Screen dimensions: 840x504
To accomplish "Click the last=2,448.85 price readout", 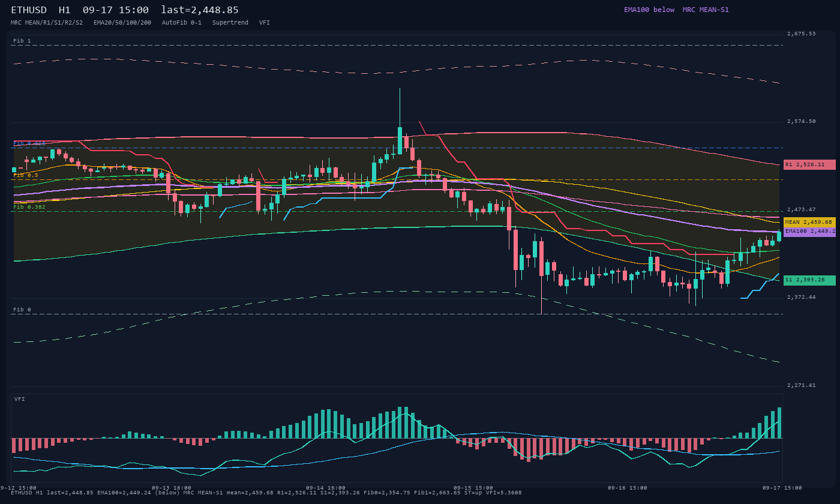I will [200, 10].
